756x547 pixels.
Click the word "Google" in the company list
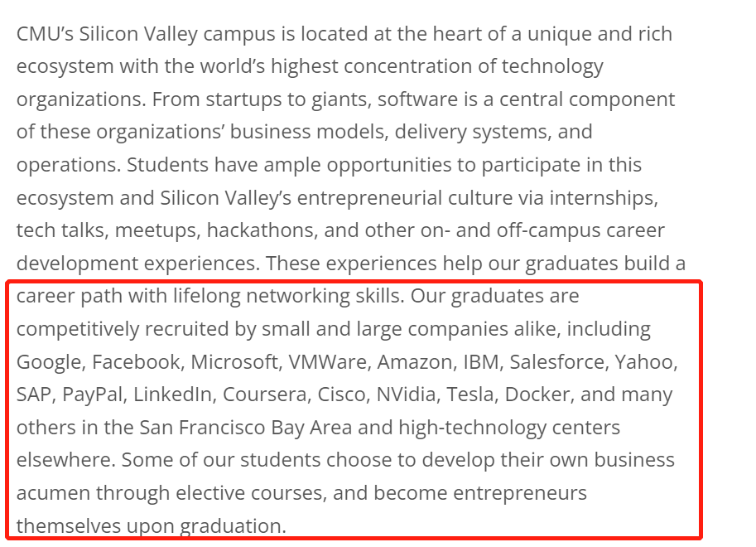click(x=48, y=362)
